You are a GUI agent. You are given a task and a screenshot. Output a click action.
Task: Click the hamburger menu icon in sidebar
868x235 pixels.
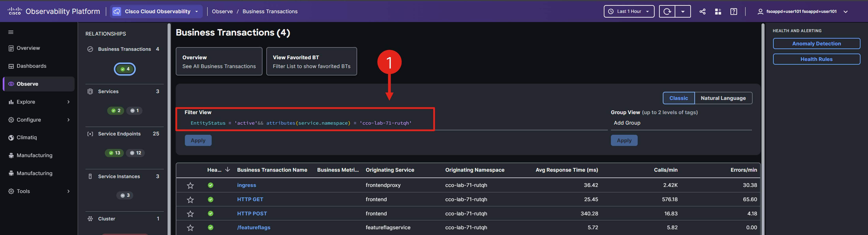pos(11,32)
